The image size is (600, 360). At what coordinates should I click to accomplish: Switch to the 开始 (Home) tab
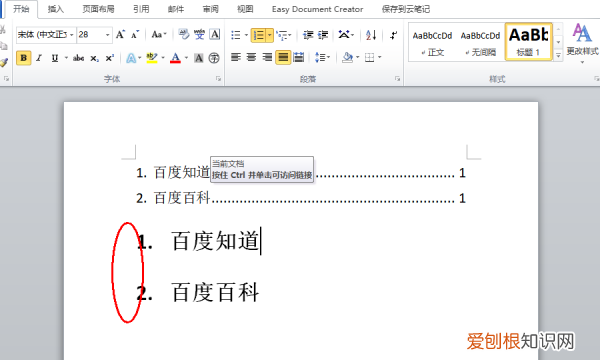tap(21, 9)
